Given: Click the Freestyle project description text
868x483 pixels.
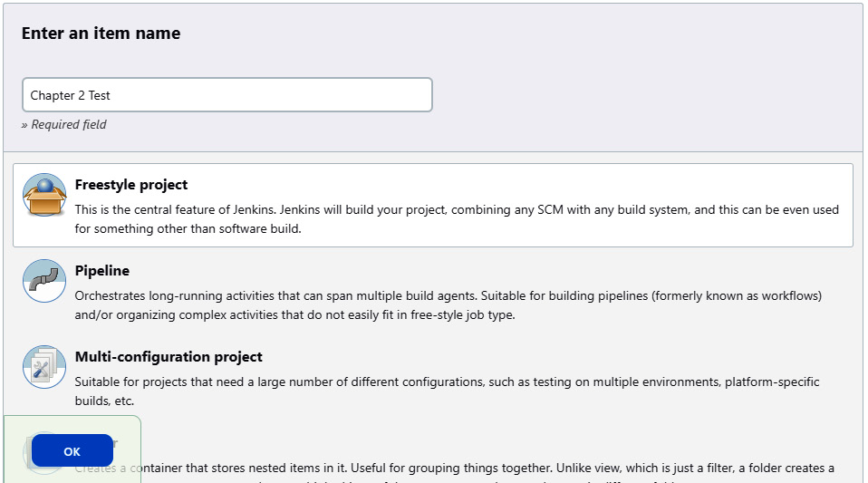Looking at the screenshot, I should pos(457,218).
